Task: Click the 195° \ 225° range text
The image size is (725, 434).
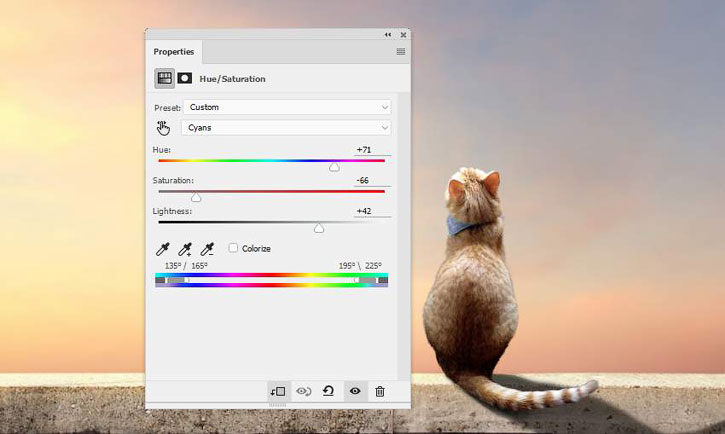Action: (360, 266)
